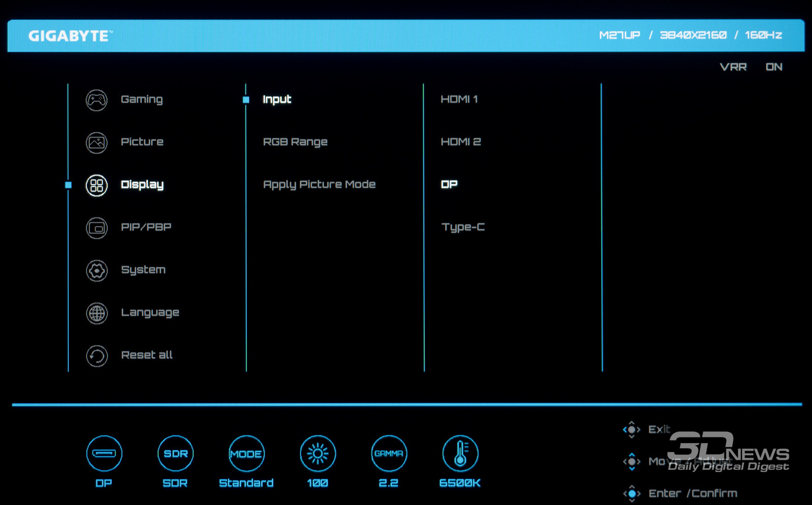This screenshot has width=812, height=505.
Task: Open the PIP/PBP icon
Action: [96, 228]
